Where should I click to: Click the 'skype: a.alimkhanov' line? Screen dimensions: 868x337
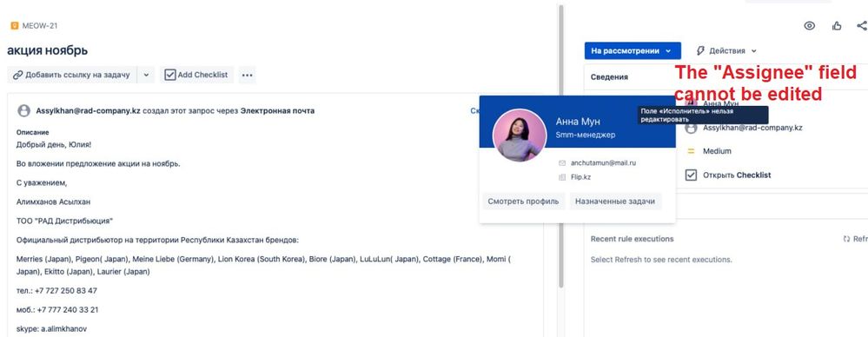click(x=51, y=328)
